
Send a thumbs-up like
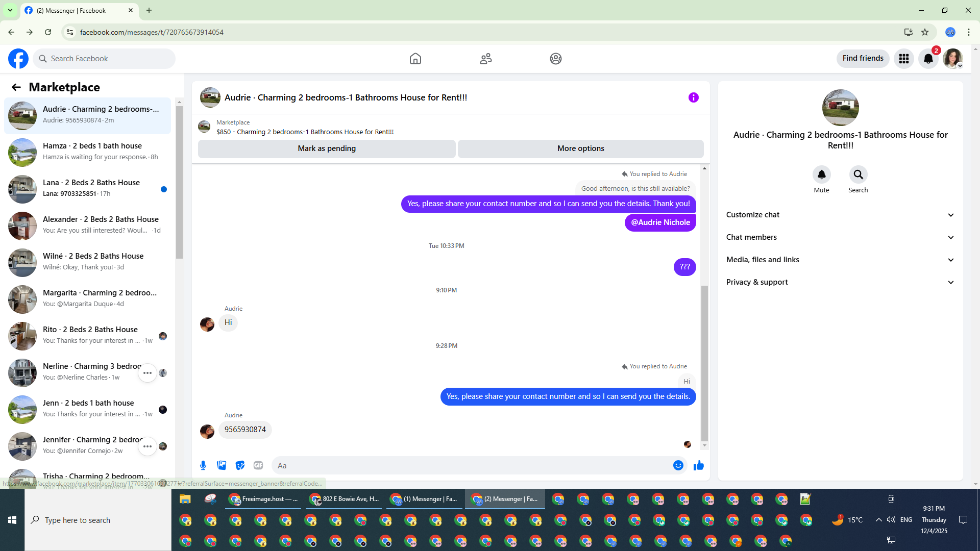[x=699, y=465]
